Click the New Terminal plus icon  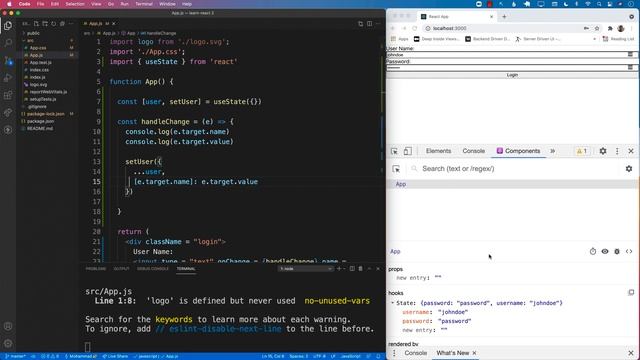(339, 269)
